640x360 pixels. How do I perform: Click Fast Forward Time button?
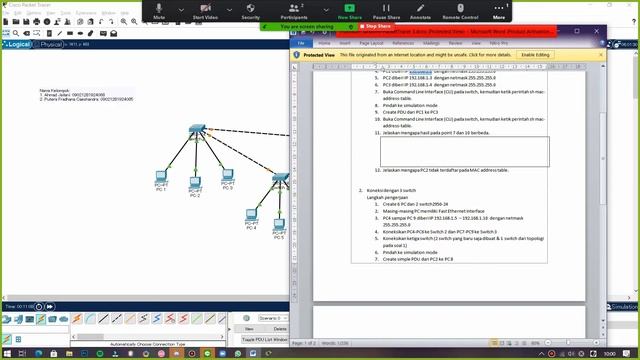[50, 307]
